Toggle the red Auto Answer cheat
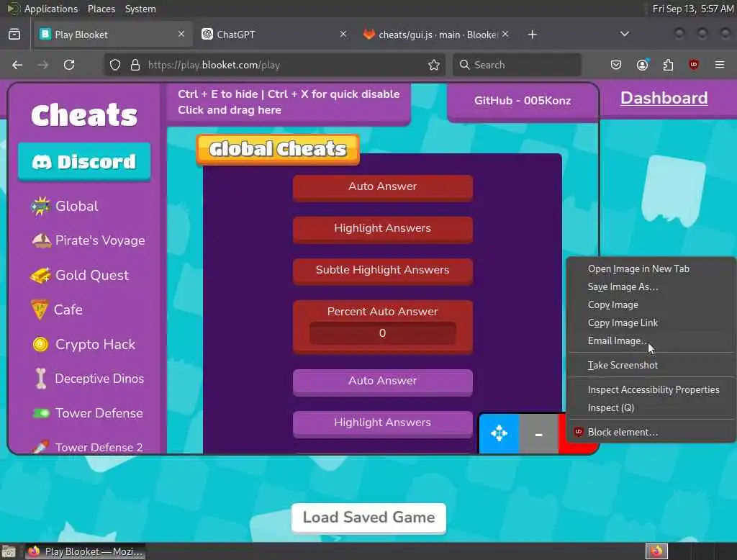Viewport: 737px width, 560px height. click(x=383, y=188)
